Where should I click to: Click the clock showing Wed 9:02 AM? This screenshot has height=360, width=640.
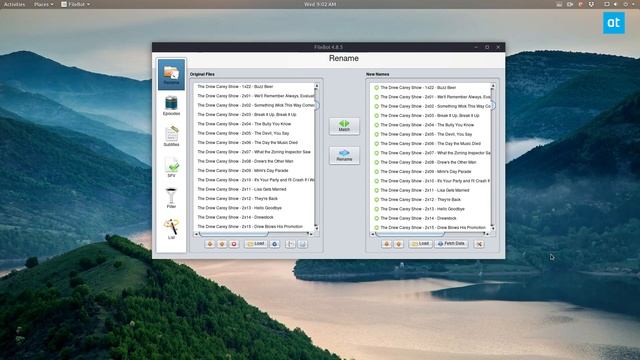[x=320, y=4]
